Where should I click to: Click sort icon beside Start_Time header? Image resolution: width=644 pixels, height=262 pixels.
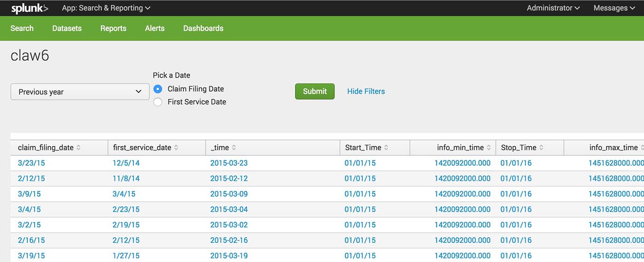386,148
